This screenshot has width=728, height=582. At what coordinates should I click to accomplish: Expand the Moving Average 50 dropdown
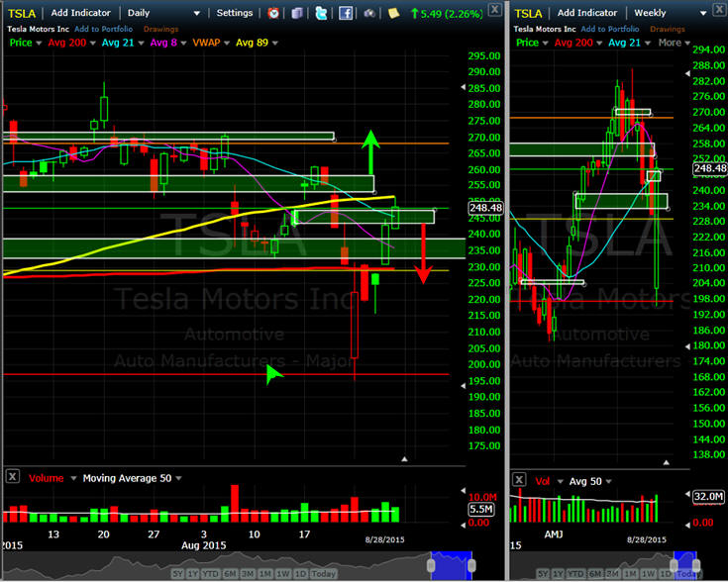coord(178,478)
